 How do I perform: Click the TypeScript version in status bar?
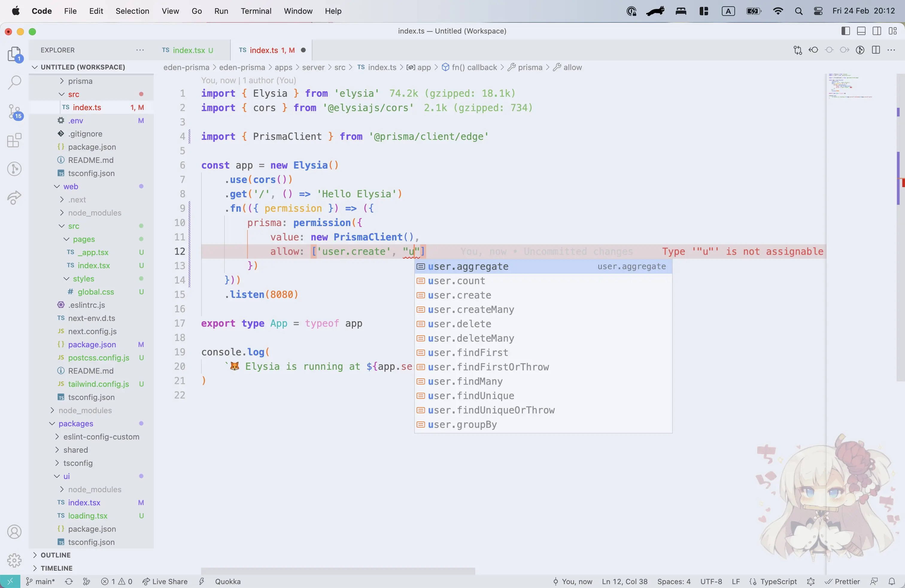coord(779,581)
